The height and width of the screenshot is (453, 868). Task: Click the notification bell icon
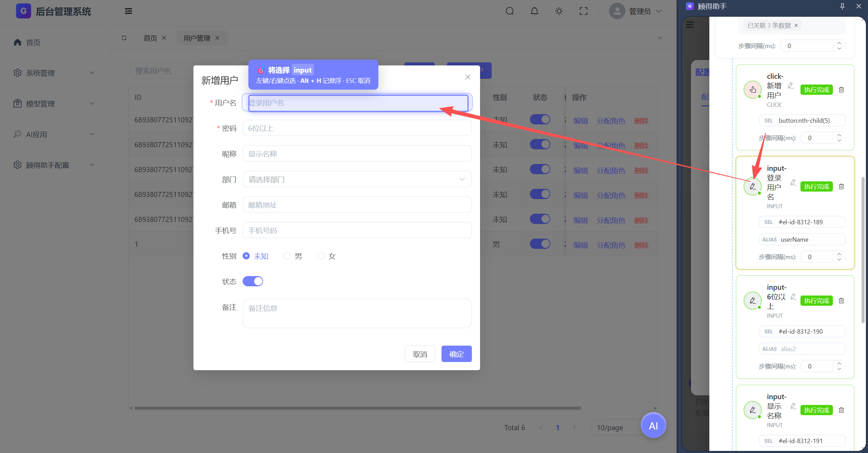(534, 11)
